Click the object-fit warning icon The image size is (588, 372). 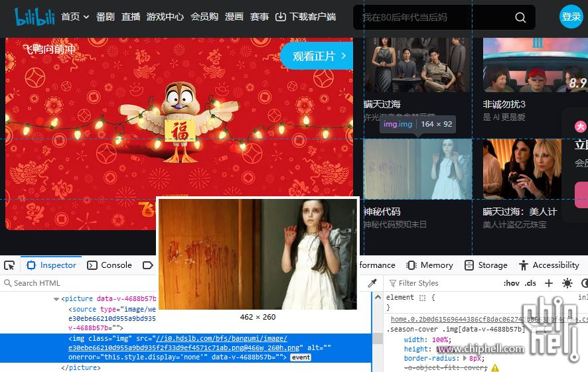click(495, 368)
